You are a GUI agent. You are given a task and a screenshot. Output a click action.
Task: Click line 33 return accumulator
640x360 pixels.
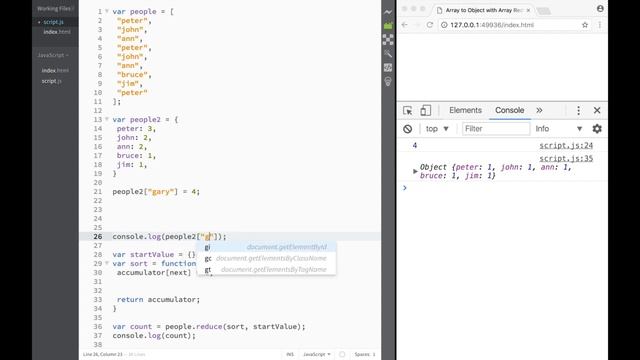click(x=158, y=300)
